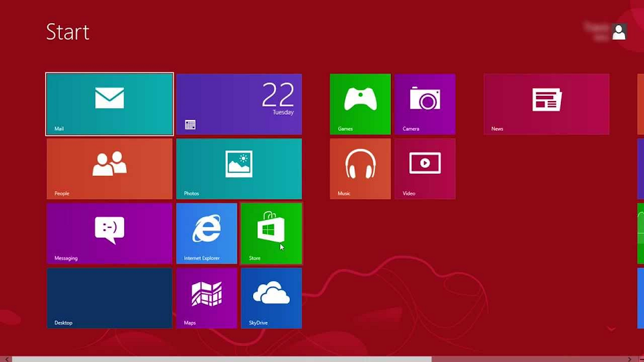Open the Photos tile

point(239,169)
